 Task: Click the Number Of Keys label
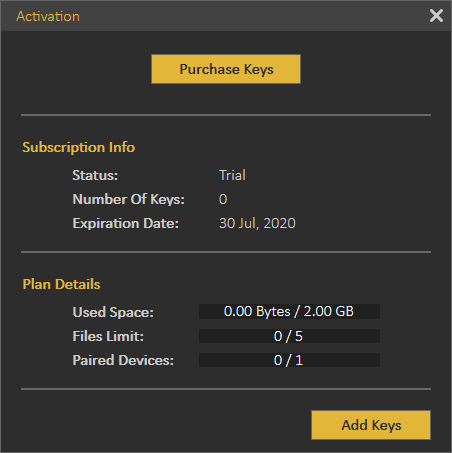click(128, 199)
